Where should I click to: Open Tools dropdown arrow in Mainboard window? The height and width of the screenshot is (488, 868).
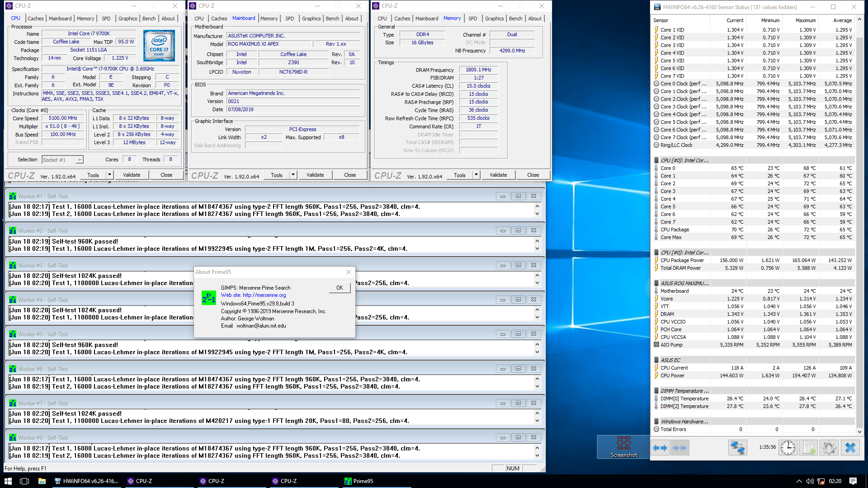pos(293,175)
